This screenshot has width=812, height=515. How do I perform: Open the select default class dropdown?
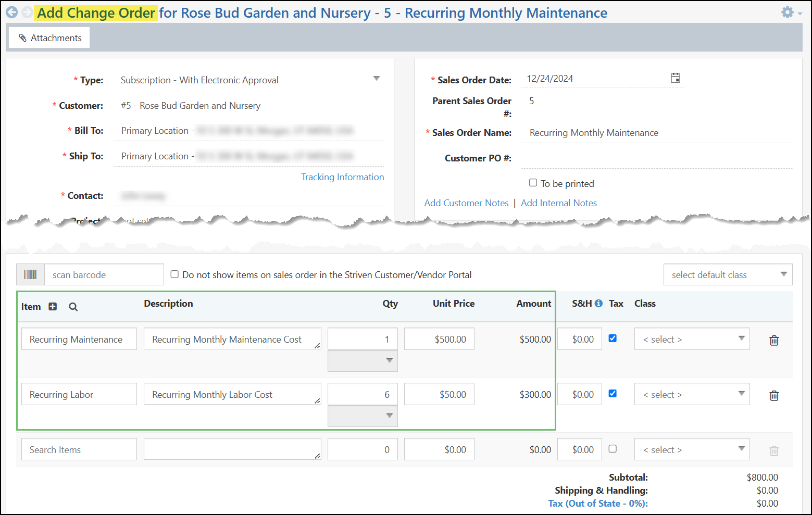point(728,274)
